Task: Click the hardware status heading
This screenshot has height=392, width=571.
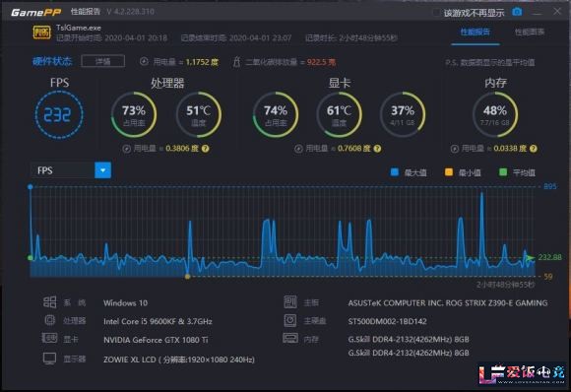Action: [52, 61]
